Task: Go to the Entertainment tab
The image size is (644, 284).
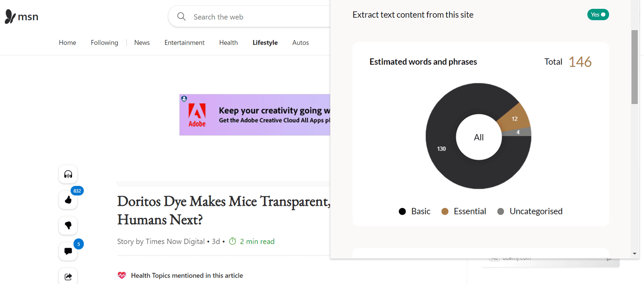Action: tap(184, 43)
